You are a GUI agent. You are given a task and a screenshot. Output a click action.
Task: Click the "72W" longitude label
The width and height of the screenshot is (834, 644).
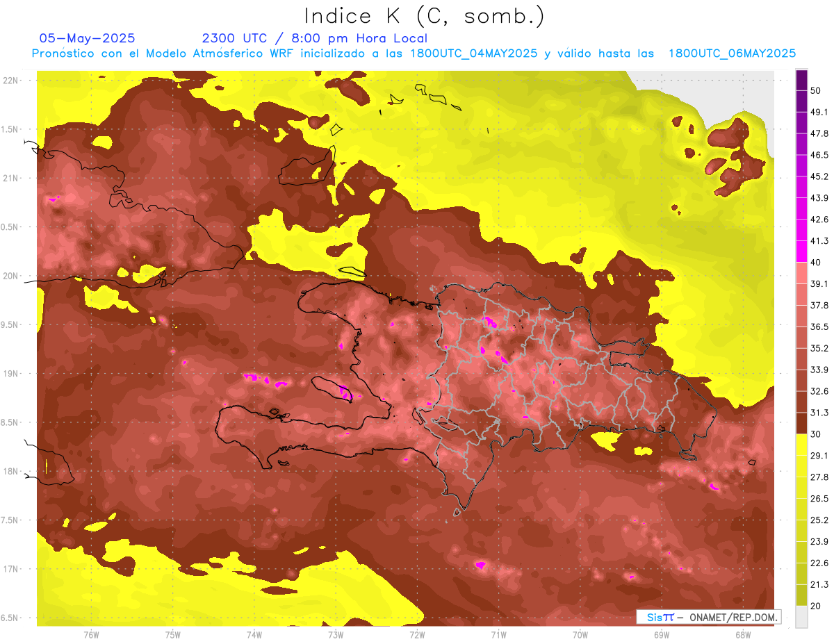click(x=417, y=634)
